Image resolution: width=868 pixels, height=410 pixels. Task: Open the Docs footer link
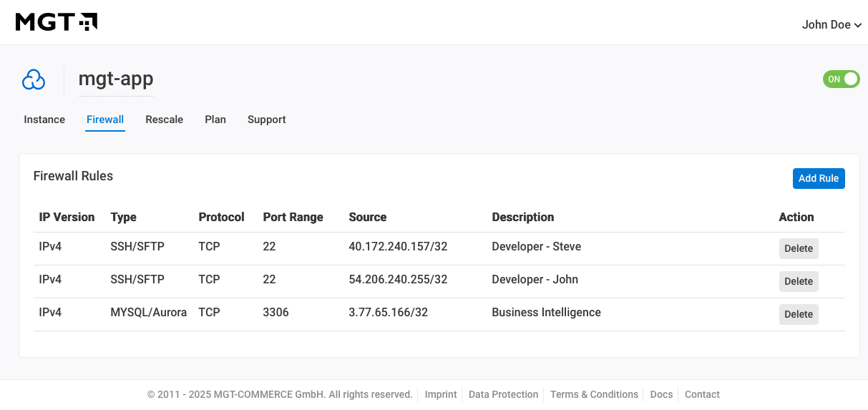pyautogui.click(x=661, y=394)
